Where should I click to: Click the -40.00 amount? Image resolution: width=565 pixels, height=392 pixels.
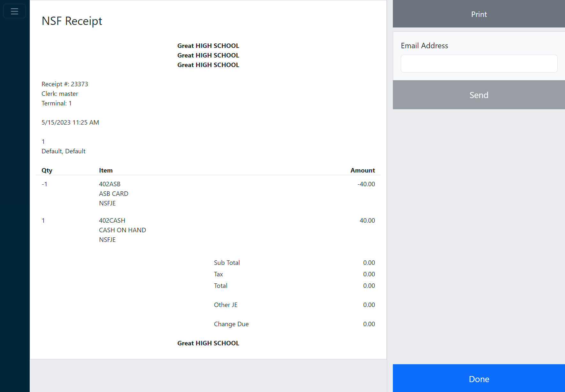pyautogui.click(x=366, y=184)
